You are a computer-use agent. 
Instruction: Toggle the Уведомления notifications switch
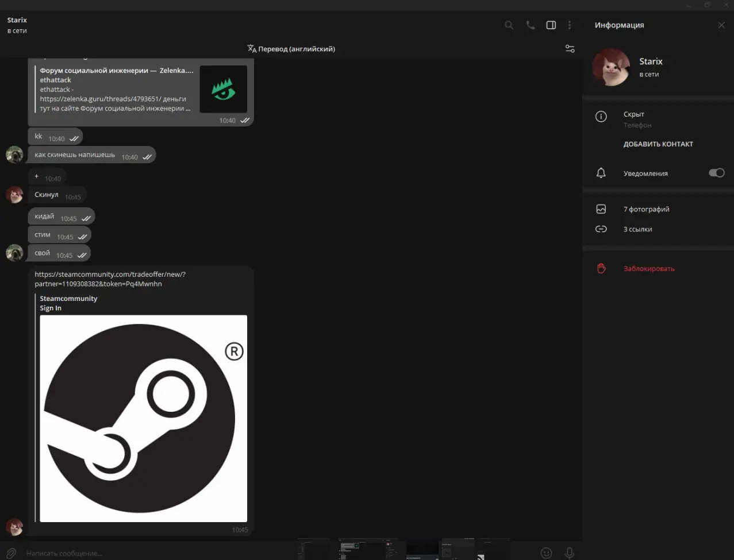point(716,173)
